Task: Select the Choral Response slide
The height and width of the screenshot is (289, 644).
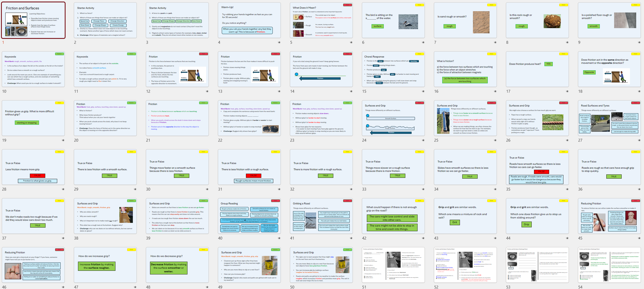Action: (393, 69)
